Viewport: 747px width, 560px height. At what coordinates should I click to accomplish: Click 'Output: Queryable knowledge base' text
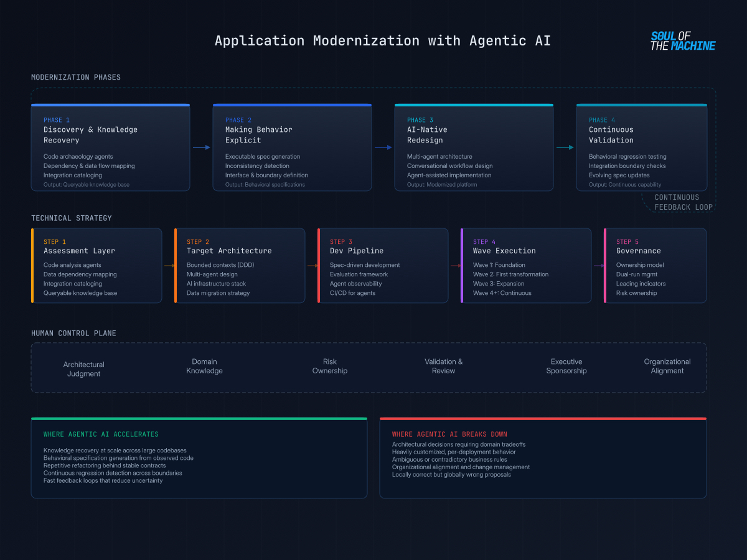click(87, 185)
